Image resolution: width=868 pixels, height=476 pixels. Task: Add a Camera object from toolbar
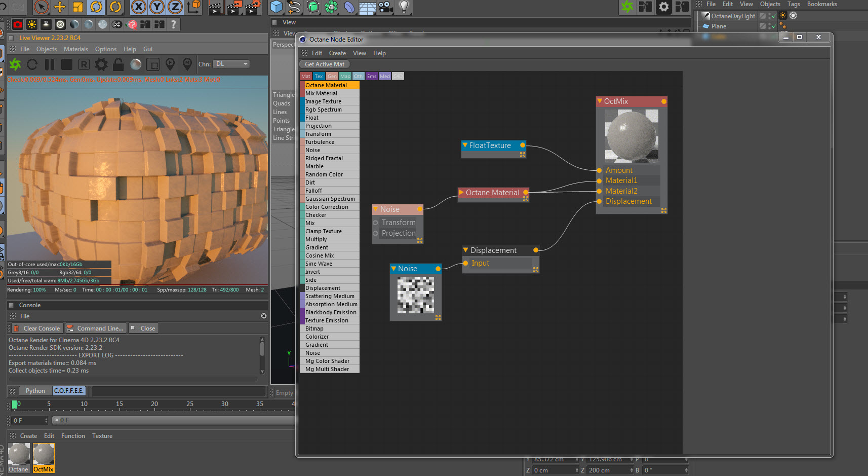pos(386,7)
